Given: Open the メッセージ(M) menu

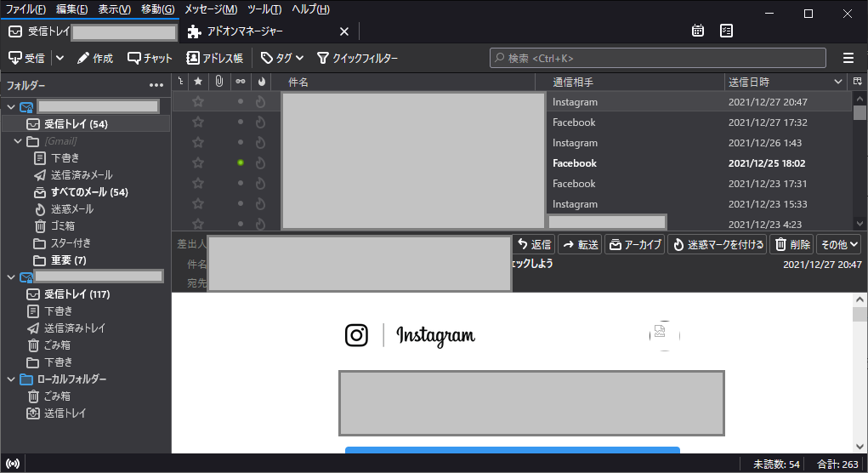Looking at the screenshot, I should (211, 9).
